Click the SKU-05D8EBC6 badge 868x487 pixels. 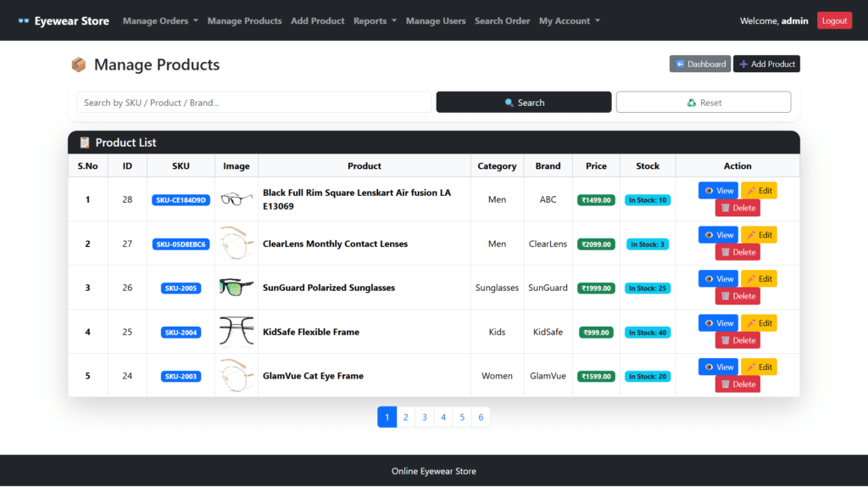(181, 244)
